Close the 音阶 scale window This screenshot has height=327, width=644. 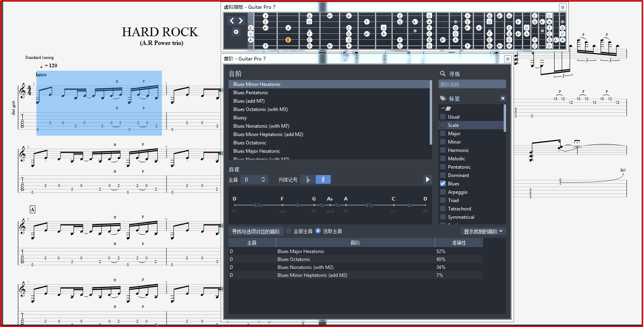click(x=507, y=59)
